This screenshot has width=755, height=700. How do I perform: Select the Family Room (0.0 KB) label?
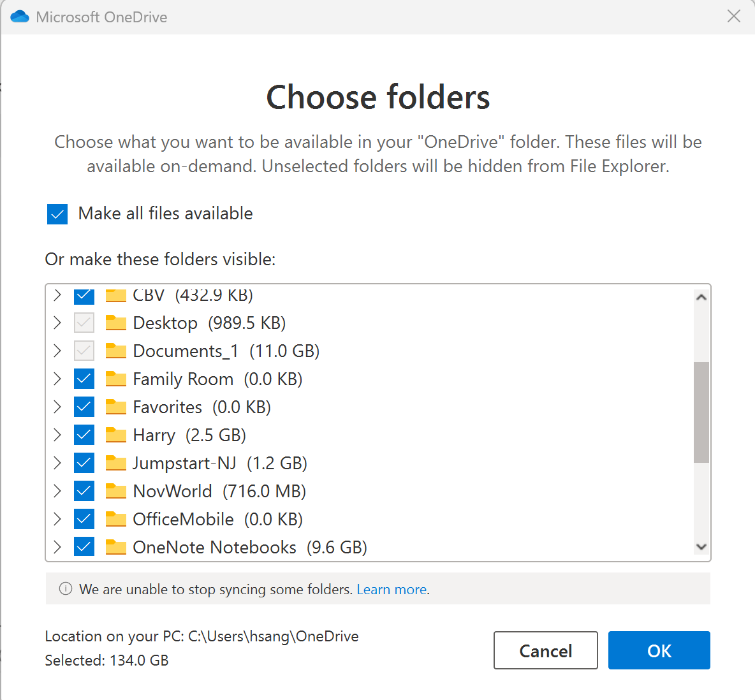(x=217, y=379)
